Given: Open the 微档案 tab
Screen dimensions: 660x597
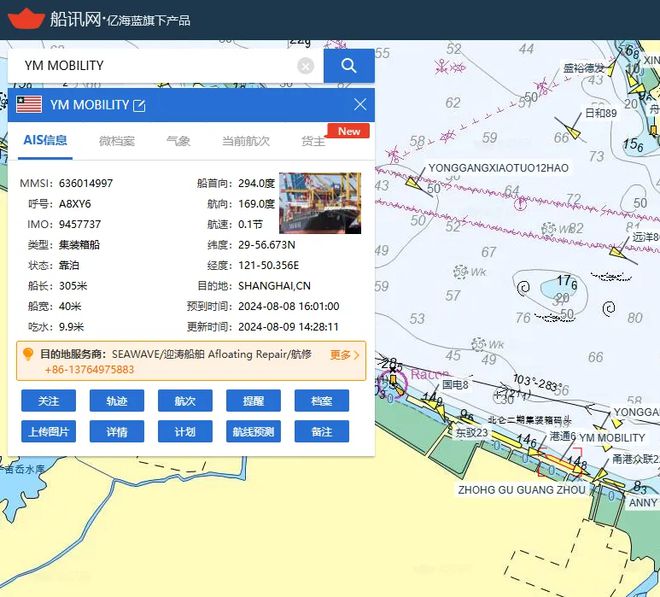Looking at the screenshot, I should (117, 141).
